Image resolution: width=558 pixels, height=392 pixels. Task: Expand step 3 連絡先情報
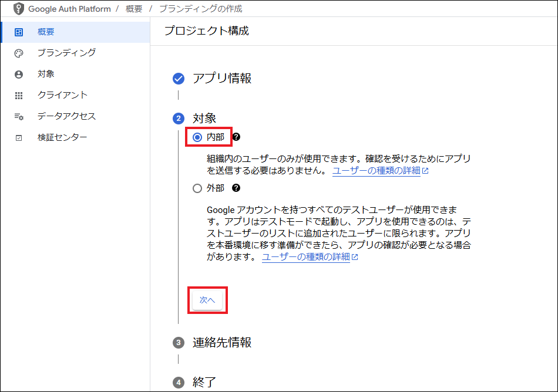(x=222, y=343)
